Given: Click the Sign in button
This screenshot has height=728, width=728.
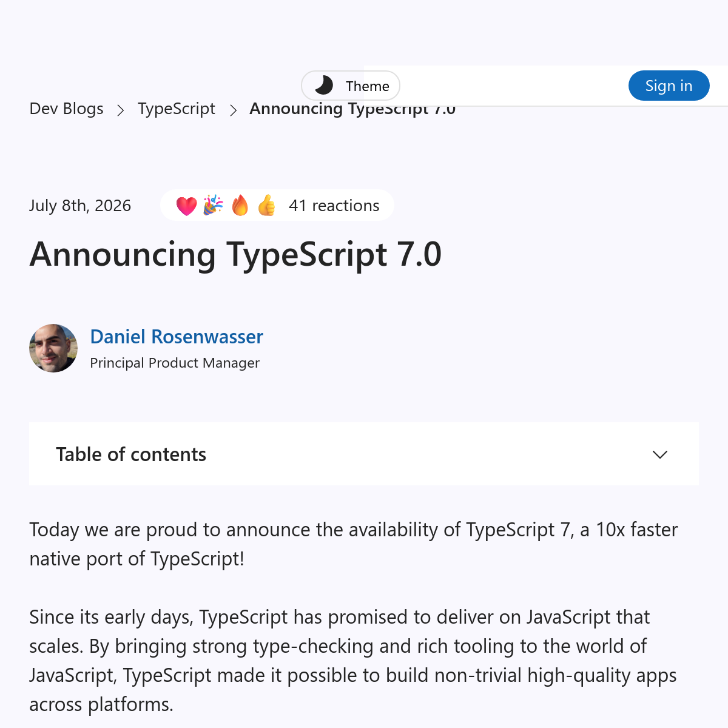Looking at the screenshot, I should (x=669, y=86).
